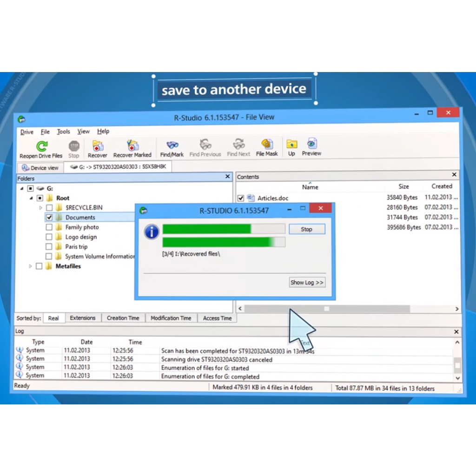Toggle the G: drive checkbox
This screenshot has height=476, width=476.
[x=30, y=189]
